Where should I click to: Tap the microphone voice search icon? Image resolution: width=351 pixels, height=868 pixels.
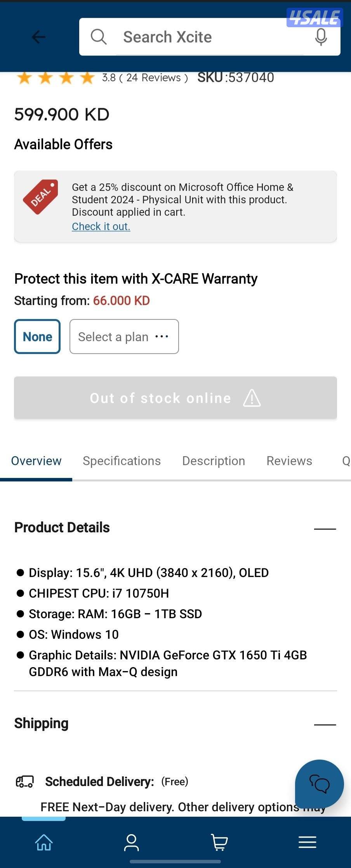(321, 37)
